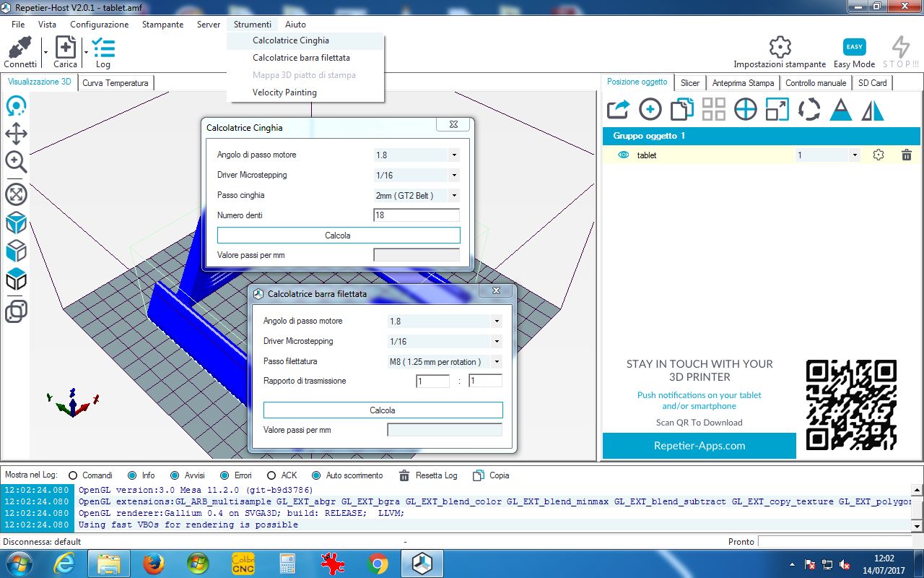Click the mirror object icon

click(x=873, y=109)
